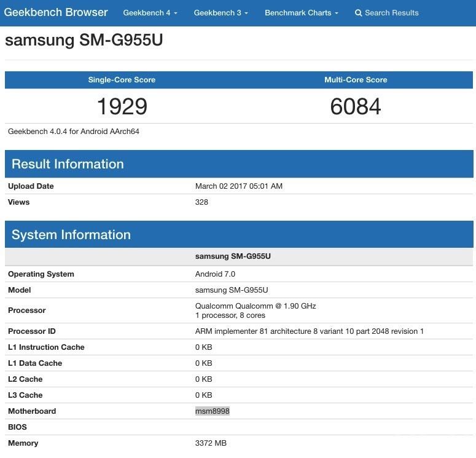
Task: Click the 3372 MB memory value
Action: pos(211,443)
